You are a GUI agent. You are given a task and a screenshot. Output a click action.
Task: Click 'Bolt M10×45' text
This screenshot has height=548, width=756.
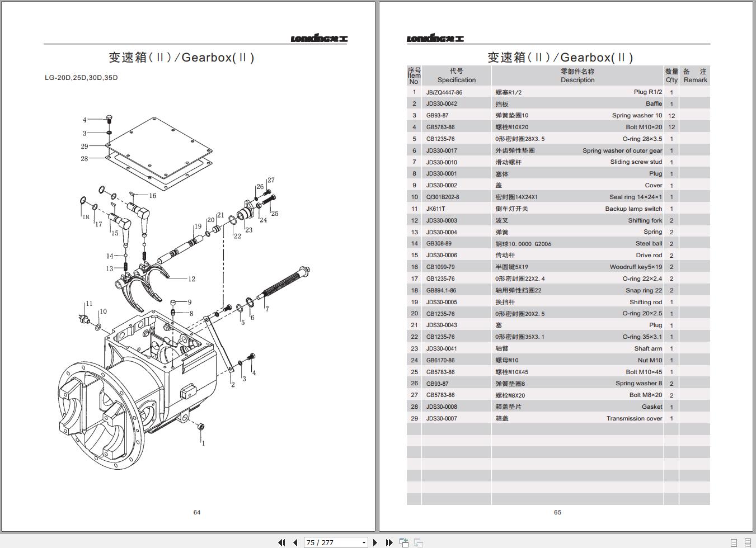(x=644, y=372)
